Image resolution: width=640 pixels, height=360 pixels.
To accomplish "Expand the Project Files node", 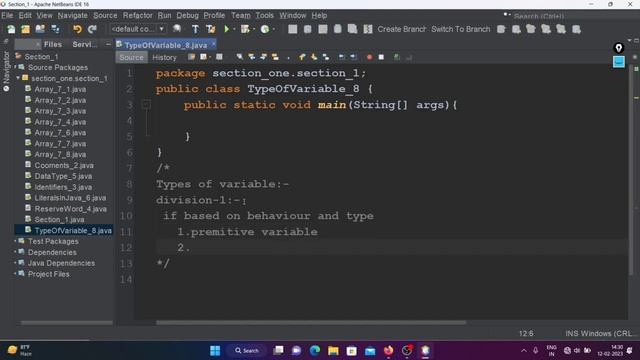I will (15, 273).
